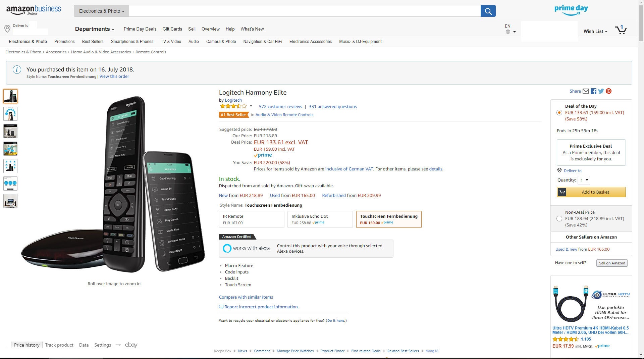
Task: Select the Deal of the Day option
Action: click(559, 113)
